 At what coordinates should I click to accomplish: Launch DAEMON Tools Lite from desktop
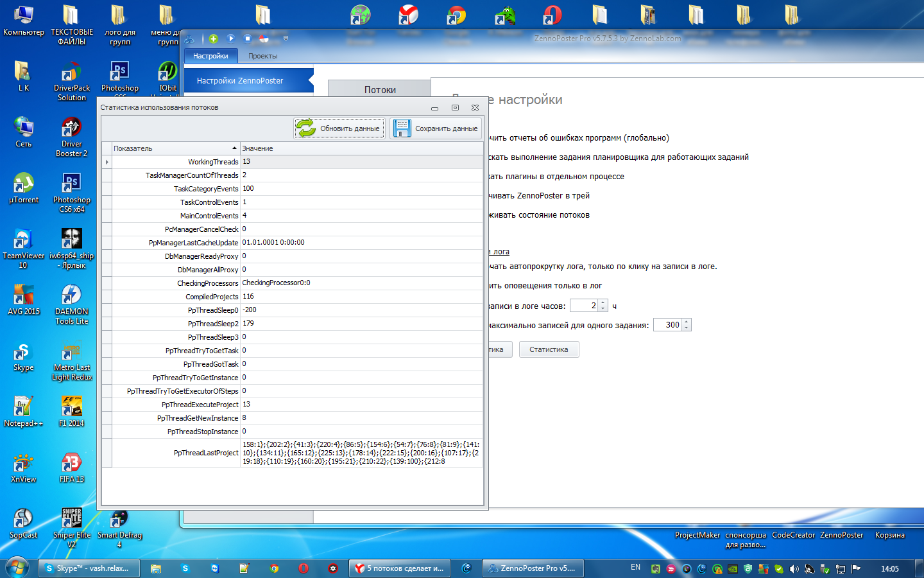(x=71, y=304)
